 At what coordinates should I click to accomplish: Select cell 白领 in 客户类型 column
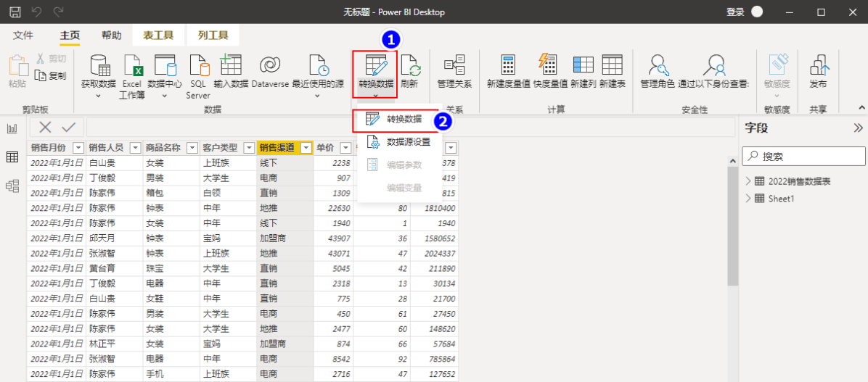(228, 193)
